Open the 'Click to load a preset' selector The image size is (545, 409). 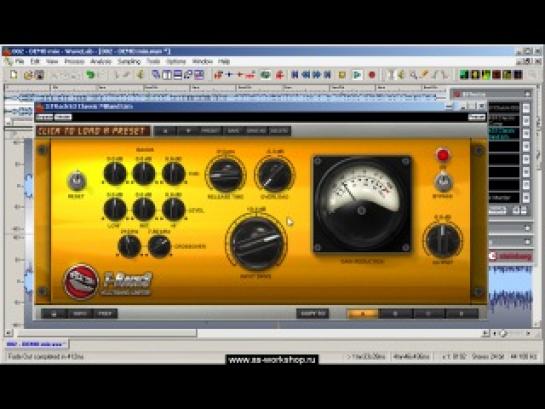(x=93, y=131)
